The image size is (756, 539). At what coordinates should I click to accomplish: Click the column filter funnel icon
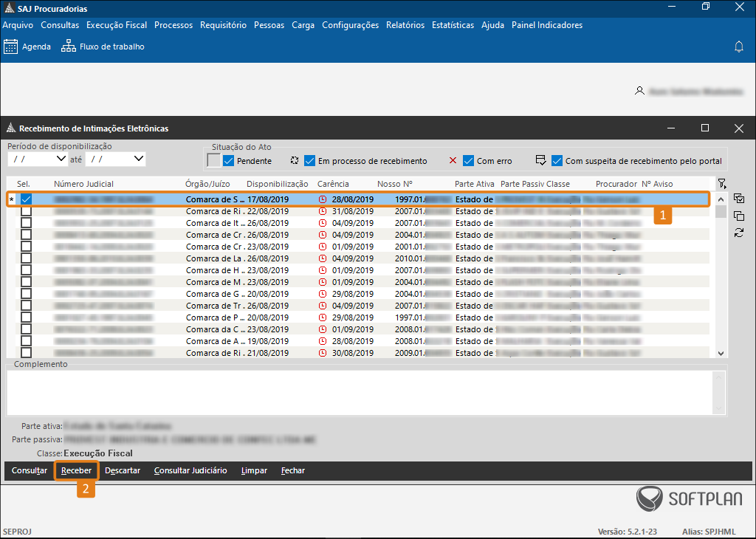pos(721,184)
